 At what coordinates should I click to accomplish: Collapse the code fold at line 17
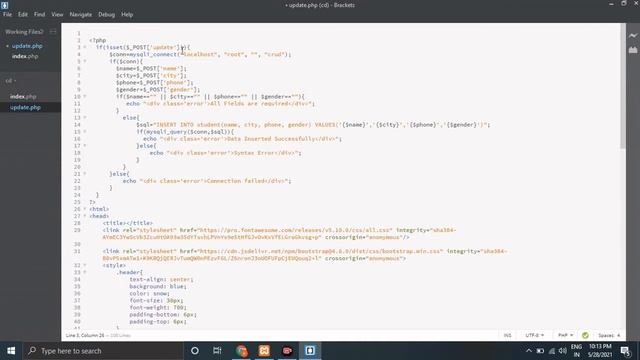point(85,146)
